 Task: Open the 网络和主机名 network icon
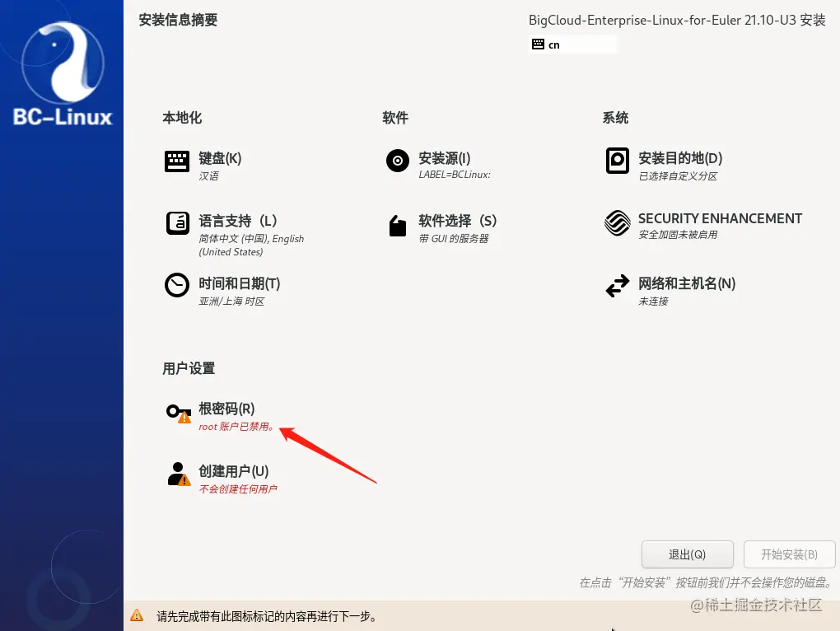pos(617,287)
